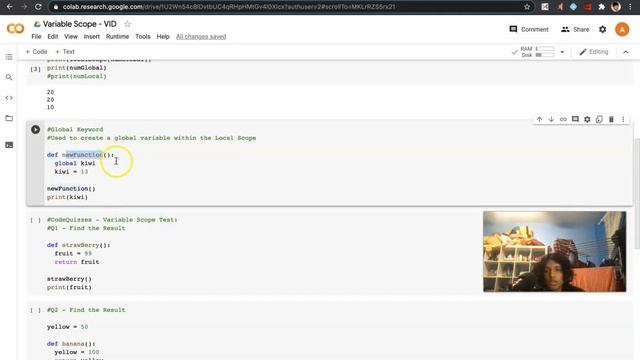Screen dimensions: 640x360
Task: Click the code line 'global kiwi'
Action: (x=75, y=163)
